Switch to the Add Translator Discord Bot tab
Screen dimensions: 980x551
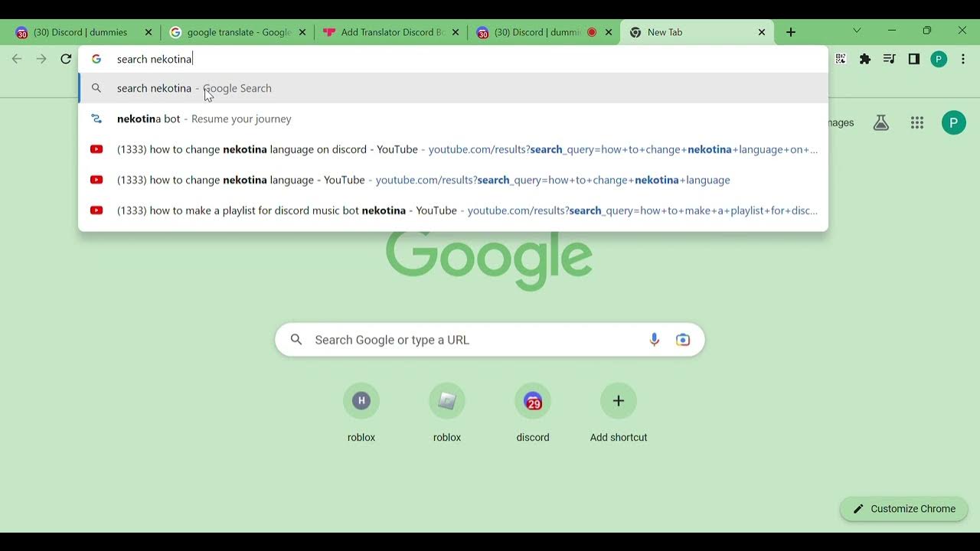[x=390, y=32]
